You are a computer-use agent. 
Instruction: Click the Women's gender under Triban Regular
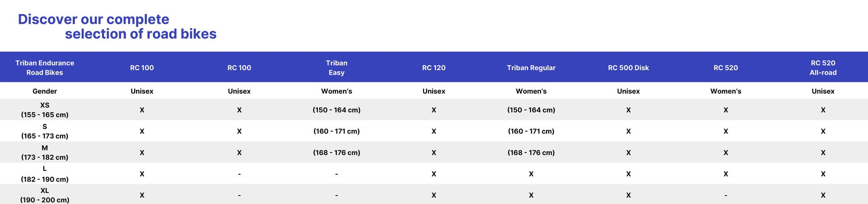tap(531, 91)
